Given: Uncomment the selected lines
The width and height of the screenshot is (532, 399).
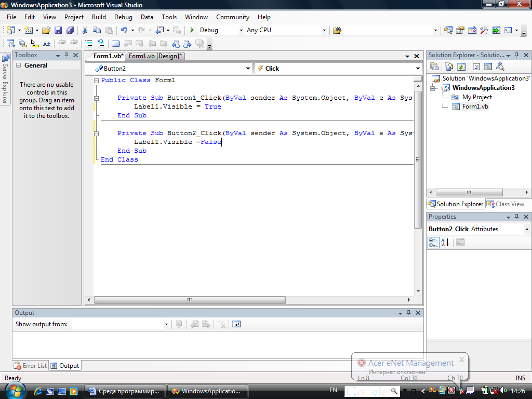Looking at the screenshot, I should point(101,44).
